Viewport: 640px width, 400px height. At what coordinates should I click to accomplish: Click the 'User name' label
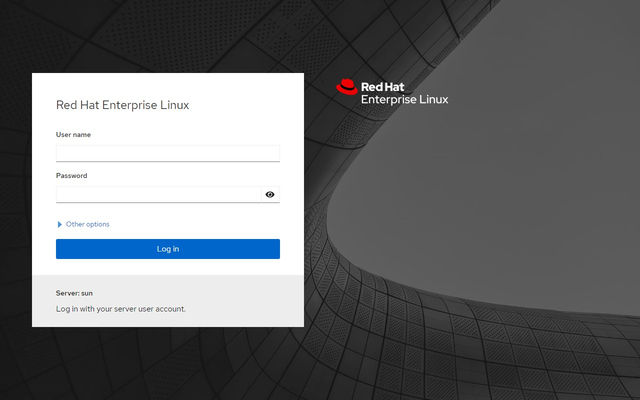[x=73, y=134]
